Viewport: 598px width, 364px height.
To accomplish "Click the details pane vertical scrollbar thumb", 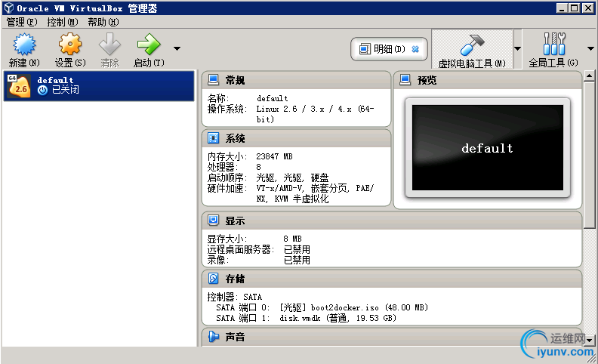I will 589,155.
